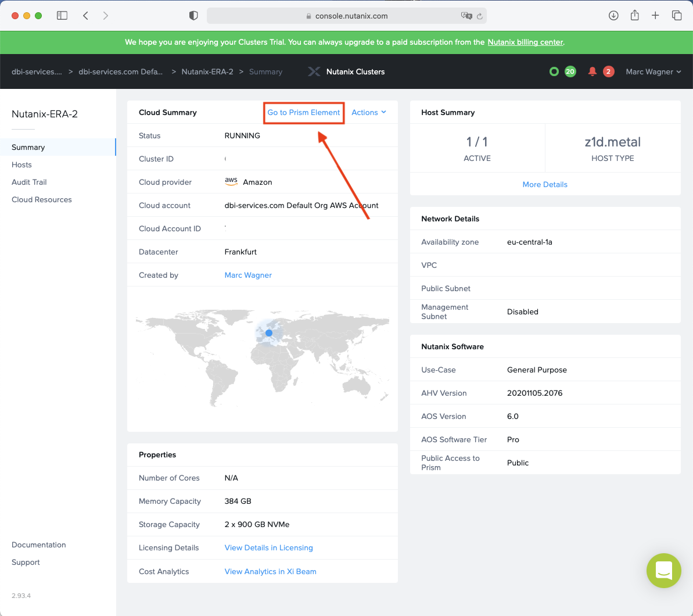Viewport: 693px width, 616px height.
Task: Click the 2 x 900 GB NVMe value
Action: click(x=257, y=524)
